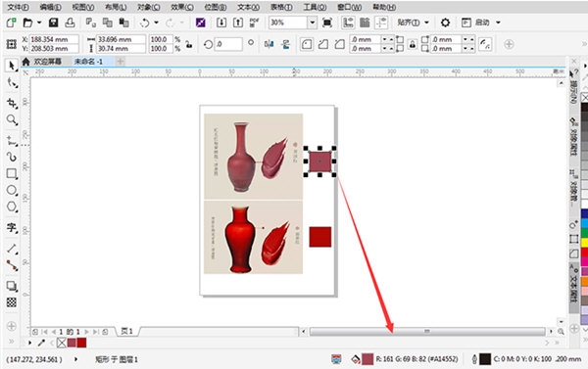Image resolution: width=588 pixels, height=369 pixels.
Task: Toggle full-screen preview icon
Action: [327, 23]
